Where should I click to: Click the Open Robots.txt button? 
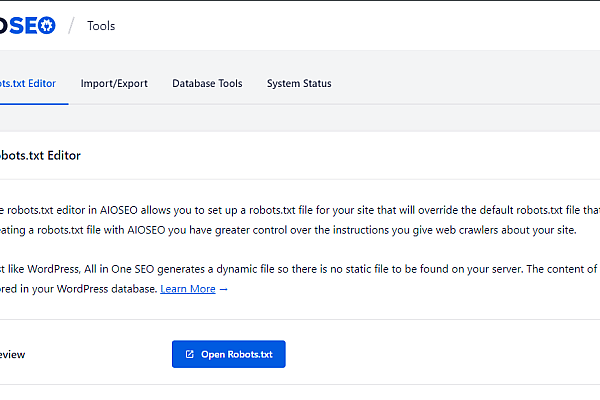228,354
